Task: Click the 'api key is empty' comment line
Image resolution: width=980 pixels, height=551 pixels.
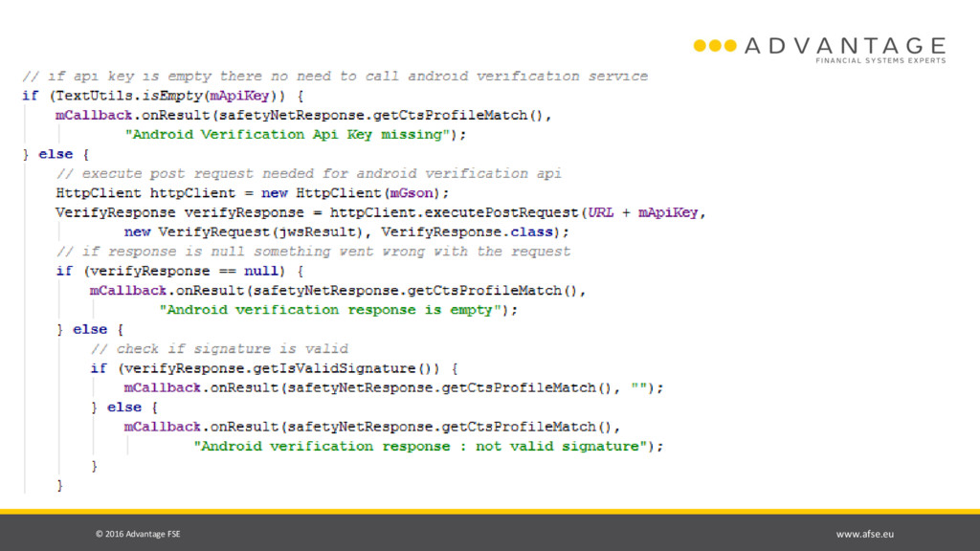Action: 335,77
